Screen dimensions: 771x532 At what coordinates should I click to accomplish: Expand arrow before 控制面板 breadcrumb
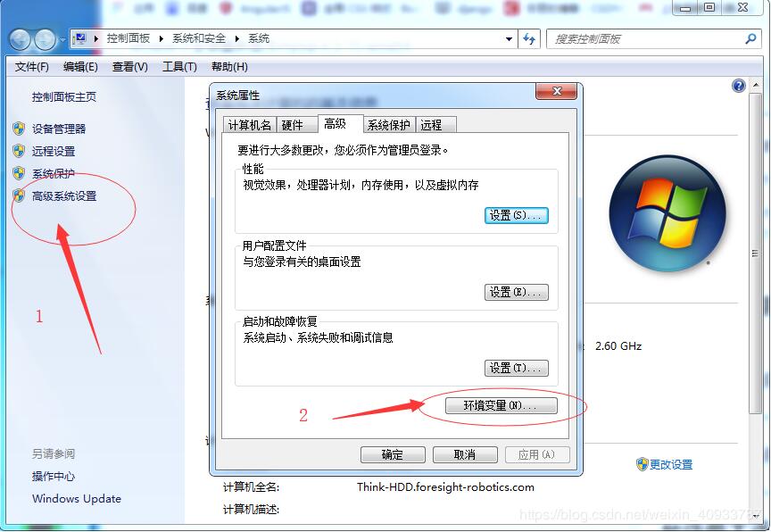point(95,39)
